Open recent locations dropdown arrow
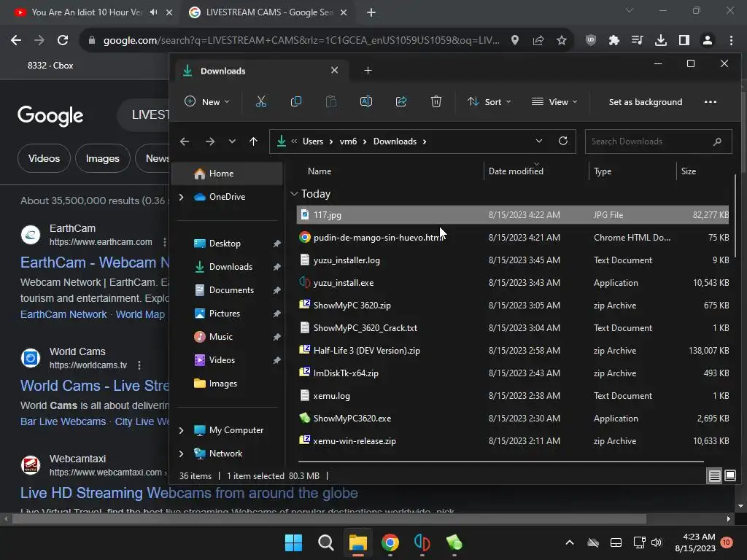Image resolution: width=747 pixels, height=560 pixels. (232, 141)
